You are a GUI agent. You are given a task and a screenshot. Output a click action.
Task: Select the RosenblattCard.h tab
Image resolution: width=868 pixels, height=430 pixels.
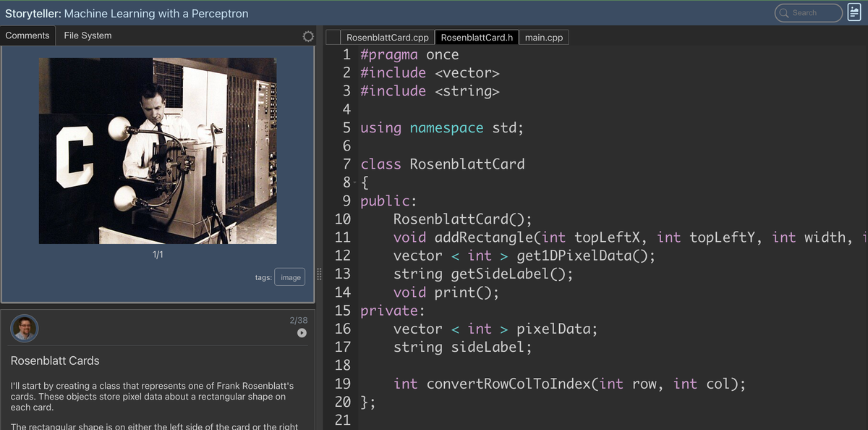coord(475,36)
